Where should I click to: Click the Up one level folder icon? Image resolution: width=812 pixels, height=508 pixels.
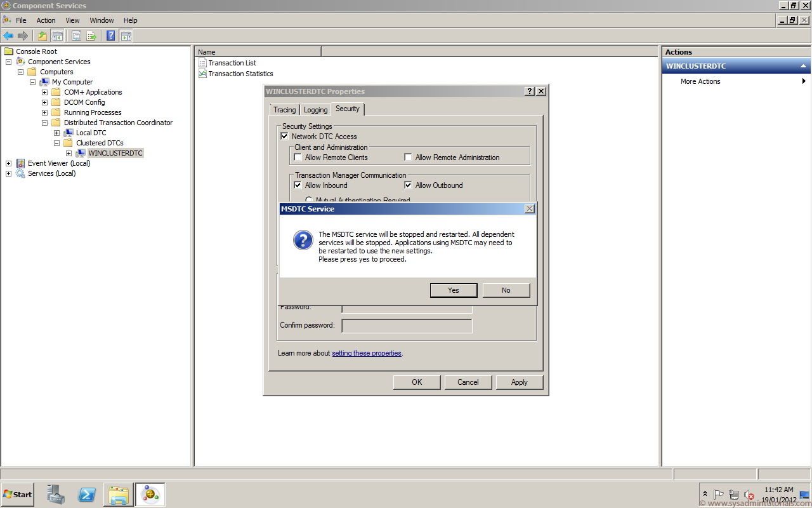coord(42,36)
